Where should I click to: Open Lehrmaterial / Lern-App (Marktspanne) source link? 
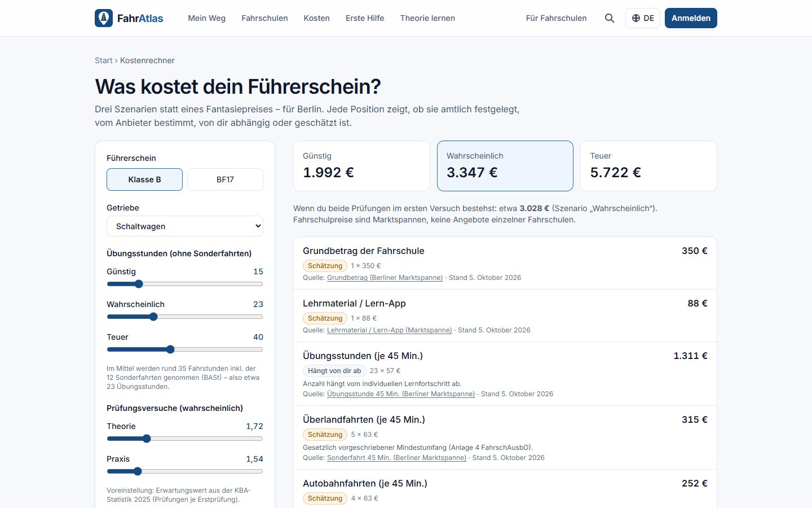coord(389,330)
